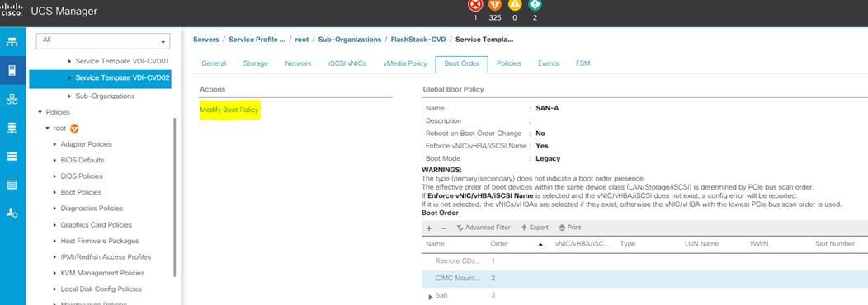868x305 pixels.
Task: Click the LUN Name column header
Action: [x=701, y=244]
